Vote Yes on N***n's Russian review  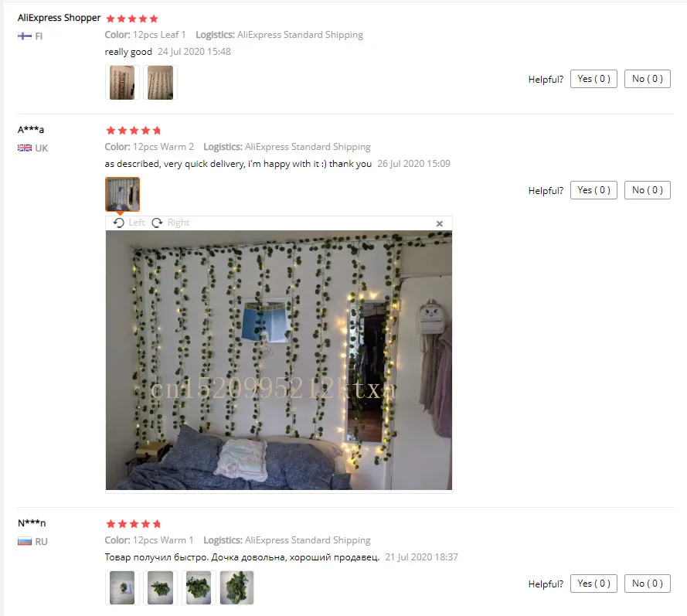click(x=593, y=584)
